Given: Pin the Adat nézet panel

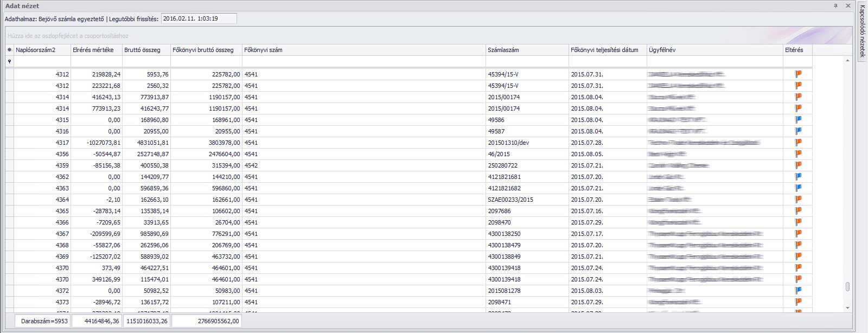Looking at the screenshot, I should coord(835,5).
